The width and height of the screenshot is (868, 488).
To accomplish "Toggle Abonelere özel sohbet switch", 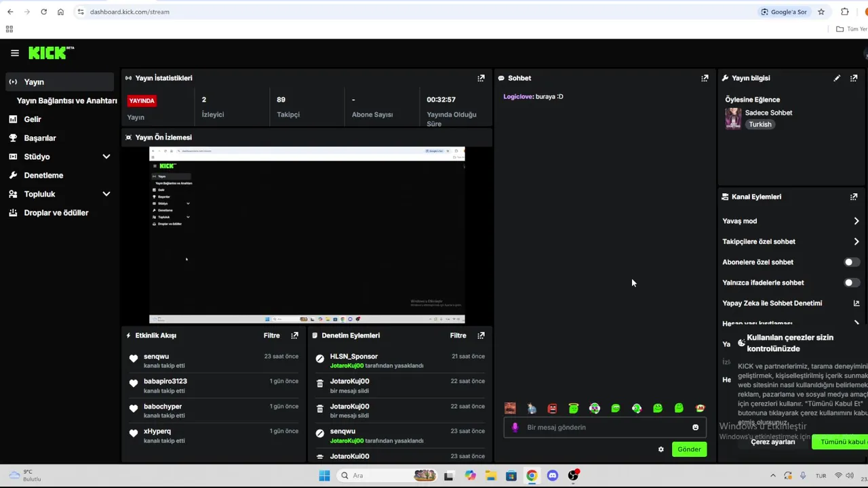I will click(852, 262).
